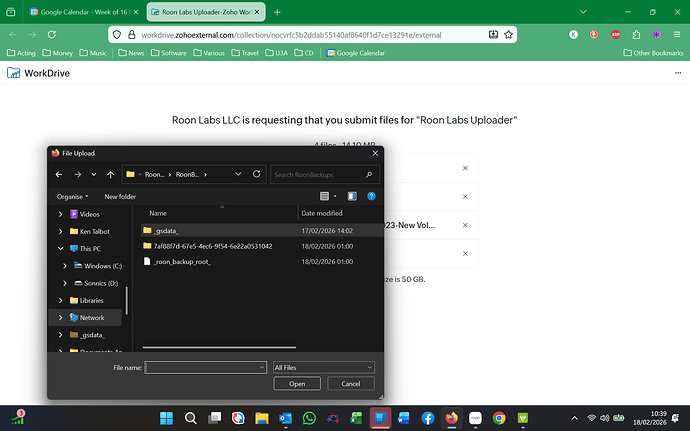Switch to the Google Calendar tab
This screenshot has width=690, height=431.
click(x=84, y=11)
